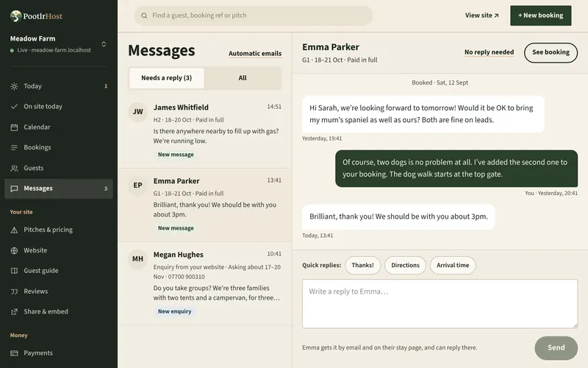Click the Reviews quote icon
Viewport: 588px width, 368px height.
[x=14, y=291]
